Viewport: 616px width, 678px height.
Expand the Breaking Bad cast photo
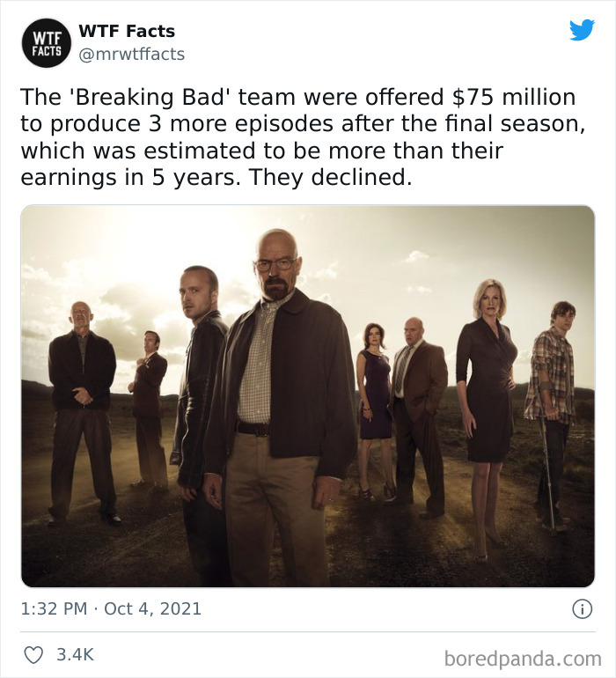[308, 396]
